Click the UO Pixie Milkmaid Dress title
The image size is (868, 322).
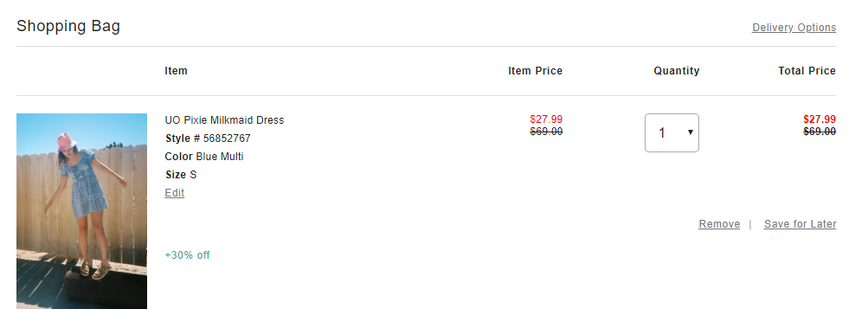tap(224, 120)
